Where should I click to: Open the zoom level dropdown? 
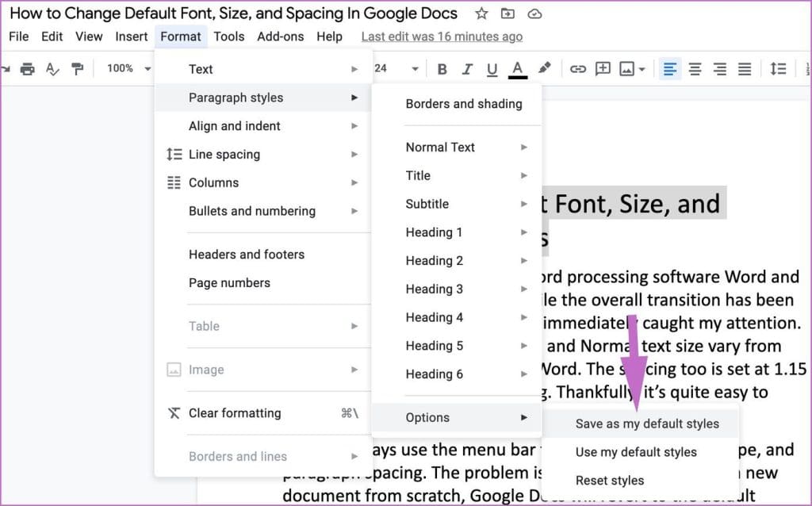125,69
